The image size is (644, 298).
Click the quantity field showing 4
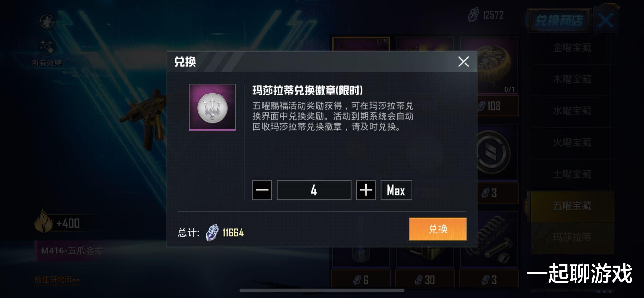pos(314,190)
